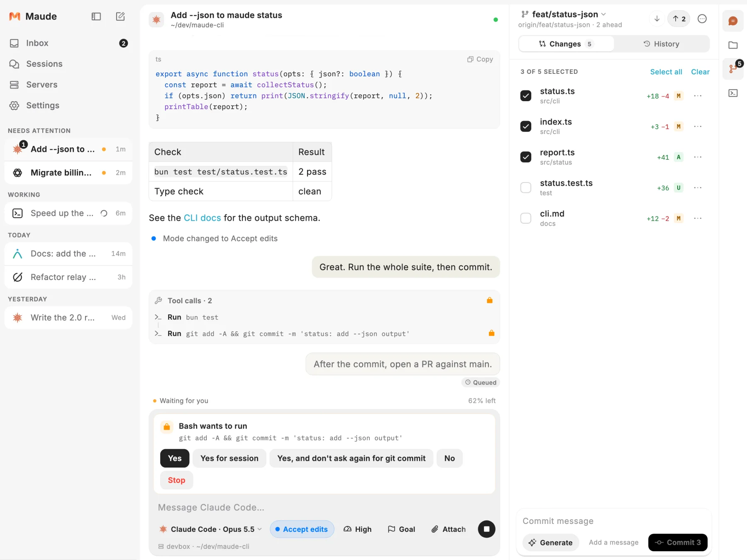The width and height of the screenshot is (747, 560).
Task: Open more options for status.test.ts
Action: click(698, 188)
